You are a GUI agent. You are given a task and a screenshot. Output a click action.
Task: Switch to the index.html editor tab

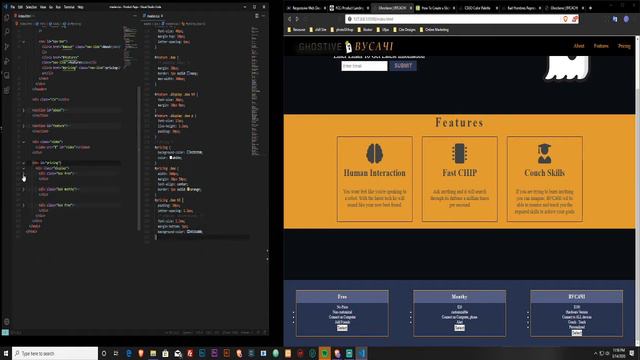click(25, 16)
